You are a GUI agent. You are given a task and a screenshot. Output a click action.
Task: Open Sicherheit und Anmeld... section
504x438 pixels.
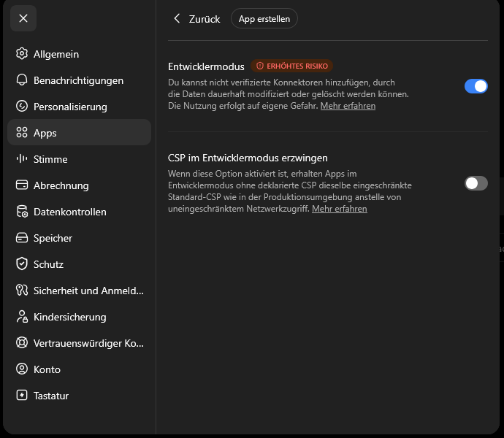pos(79,291)
